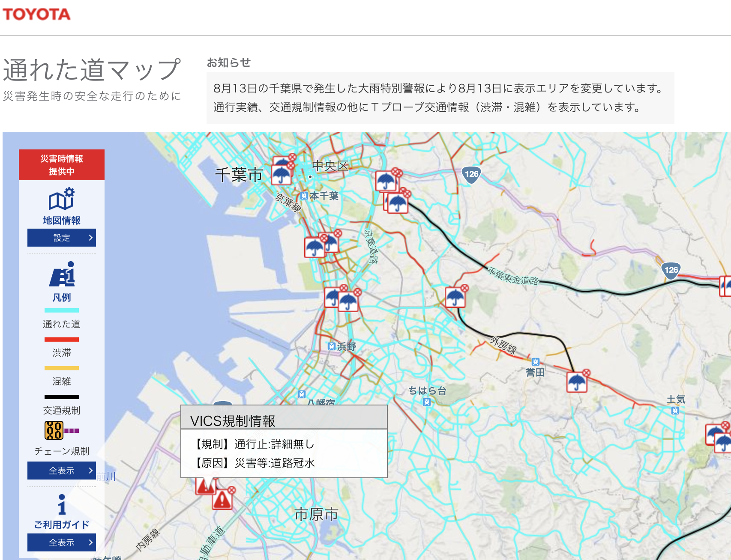Screen dimensions: 731x560
Task: Click the 内房線 railway label
Action: [148, 540]
